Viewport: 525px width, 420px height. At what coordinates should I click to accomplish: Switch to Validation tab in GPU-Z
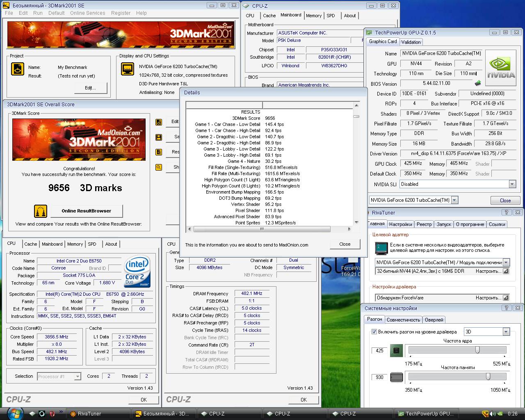[x=411, y=42]
